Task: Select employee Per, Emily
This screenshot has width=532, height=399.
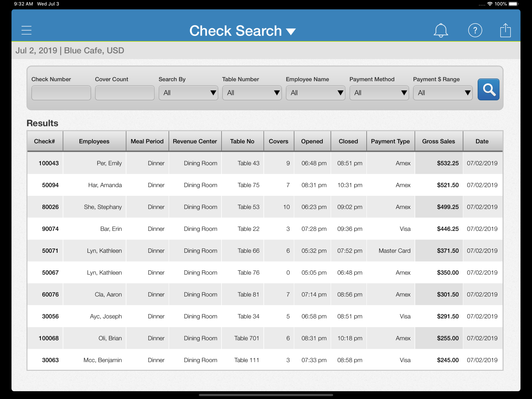Action: (x=109, y=163)
